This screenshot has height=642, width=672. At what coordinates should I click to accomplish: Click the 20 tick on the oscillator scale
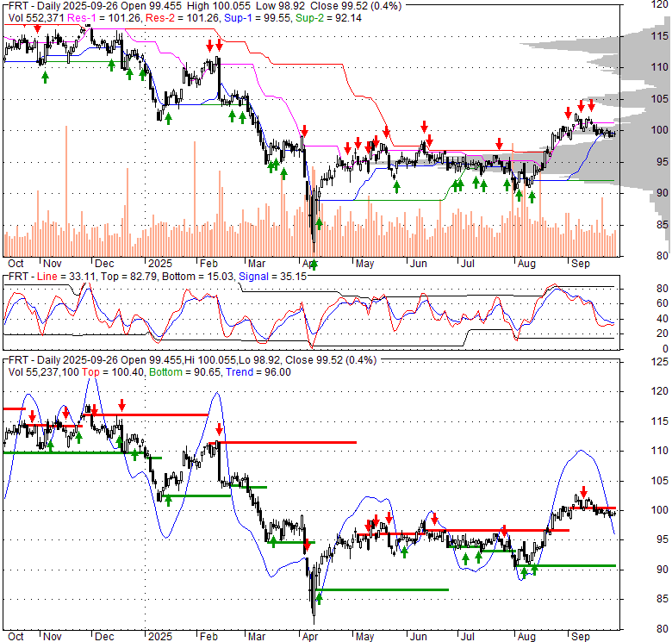click(663, 333)
